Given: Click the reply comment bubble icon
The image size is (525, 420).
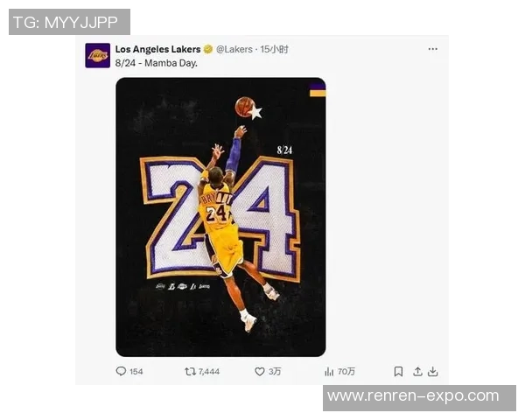Looking at the screenshot, I should 121,371.
